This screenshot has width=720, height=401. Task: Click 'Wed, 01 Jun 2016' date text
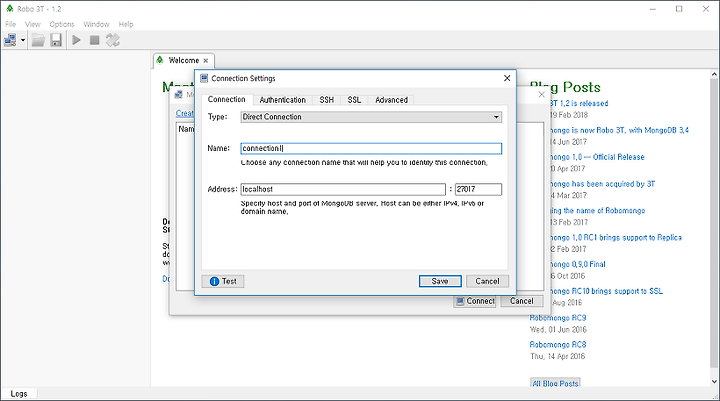point(558,329)
